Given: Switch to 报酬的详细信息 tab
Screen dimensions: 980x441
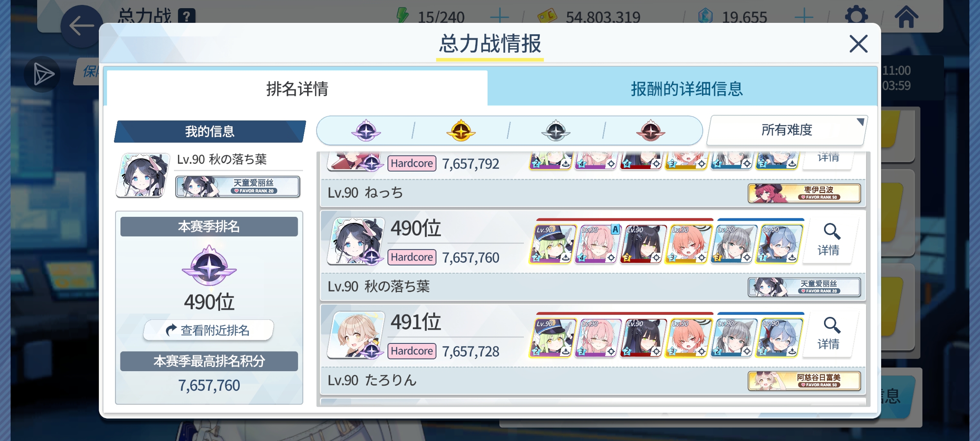Looking at the screenshot, I should [x=686, y=88].
